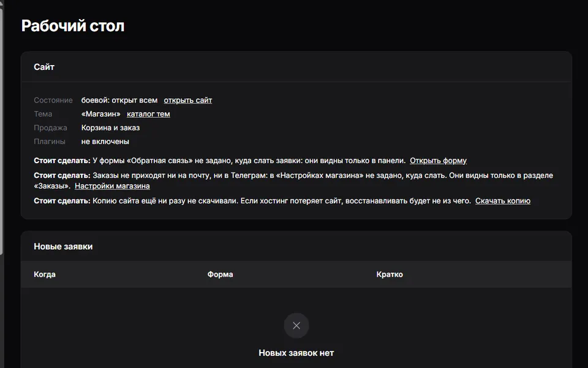Click the vertical scrollbar at the left edge
This screenshot has height=368, width=588.
pos(1,131)
